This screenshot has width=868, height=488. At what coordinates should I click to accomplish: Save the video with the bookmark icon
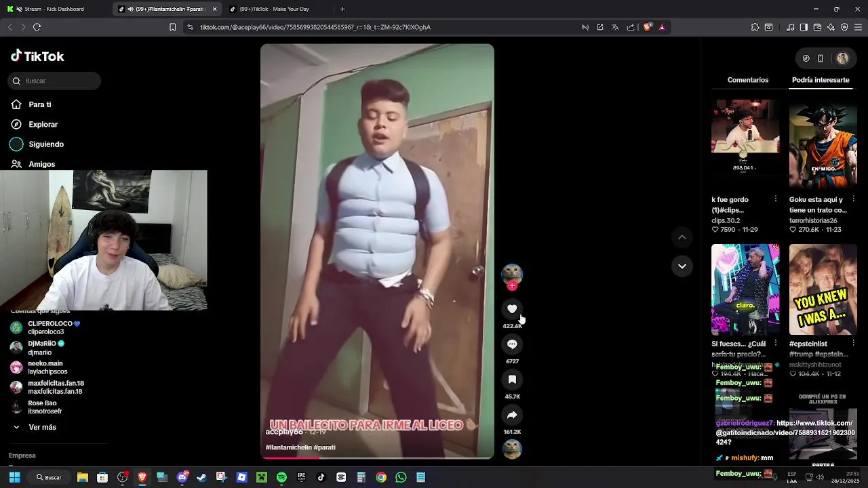pos(512,380)
